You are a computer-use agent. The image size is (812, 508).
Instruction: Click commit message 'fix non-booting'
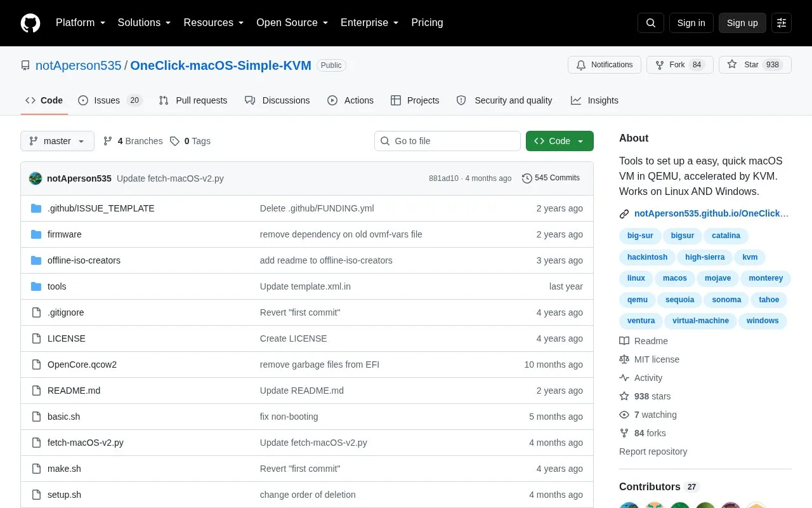(289, 417)
